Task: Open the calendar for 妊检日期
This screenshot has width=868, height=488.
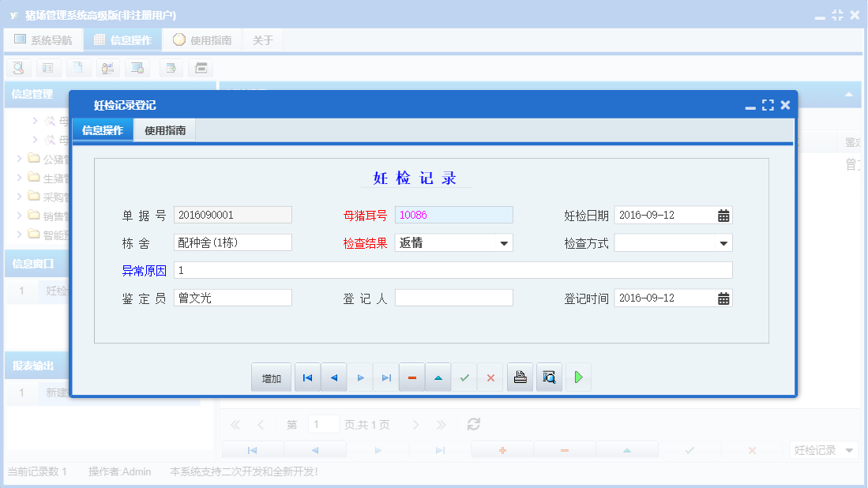Action: (724, 214)
